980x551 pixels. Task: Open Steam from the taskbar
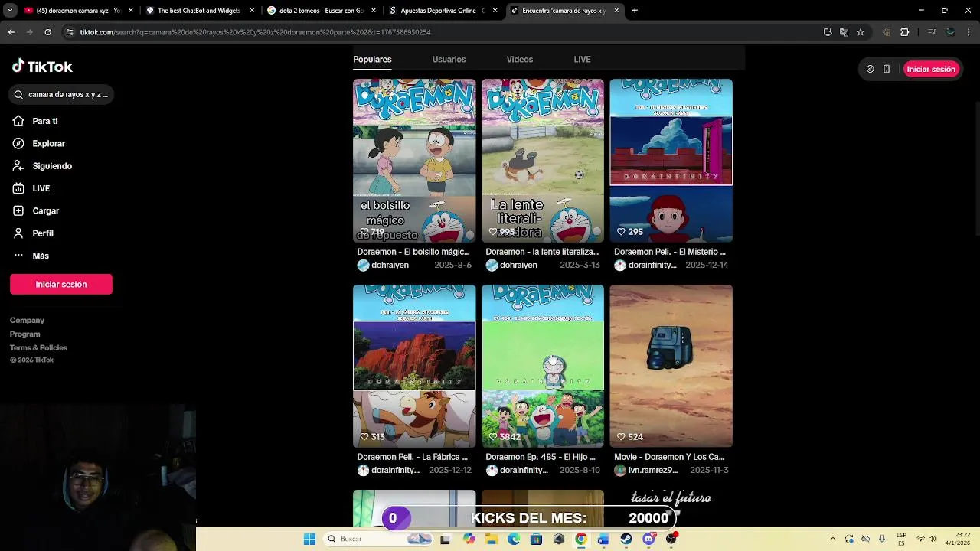[x=626, y=539]
